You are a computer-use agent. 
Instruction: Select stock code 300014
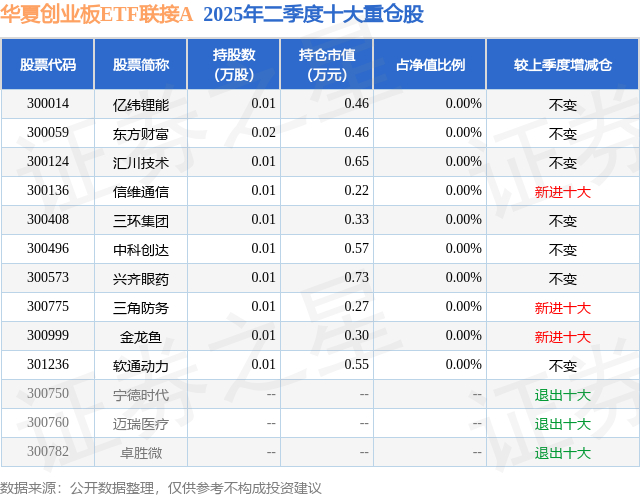pyautogui.click(x=48, y=104)
